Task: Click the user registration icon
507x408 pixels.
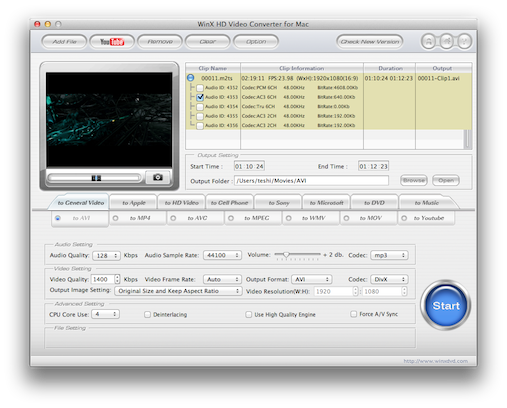Action: pos(429,42)
